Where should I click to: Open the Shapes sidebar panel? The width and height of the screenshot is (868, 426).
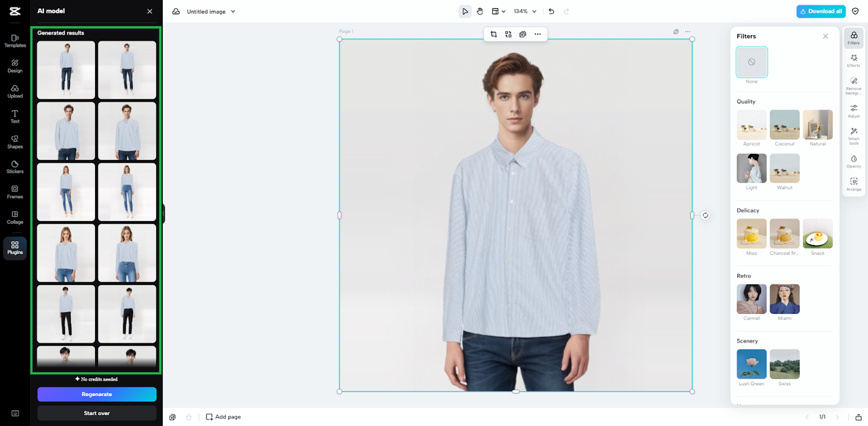click(x=15, y=142)
